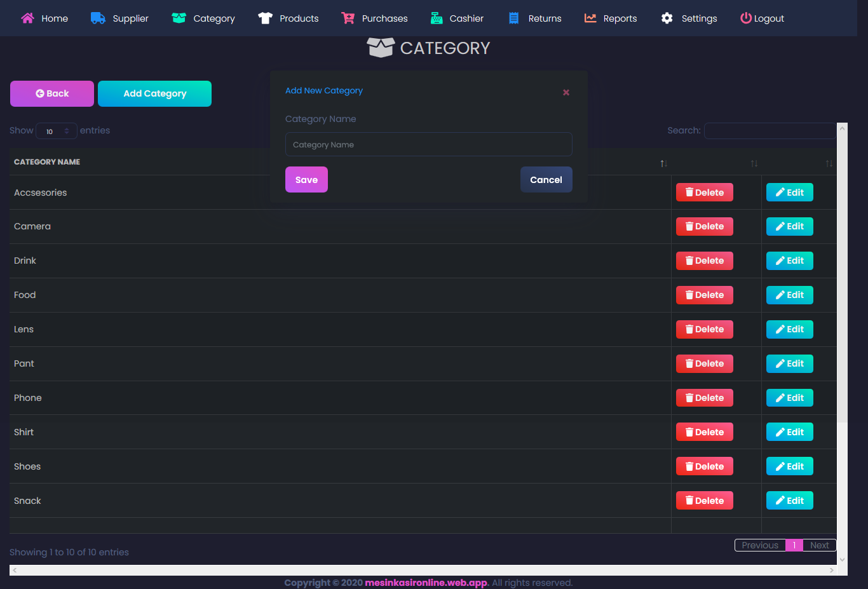Click the Logout power icon
The image size is (868, 589).
coord(746,18)
